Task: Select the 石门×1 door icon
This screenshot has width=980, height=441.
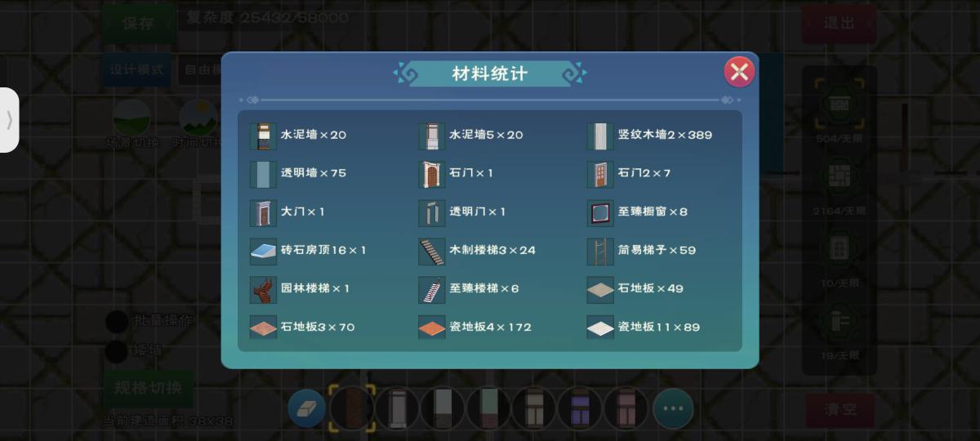Action: [x=432, y=174]
